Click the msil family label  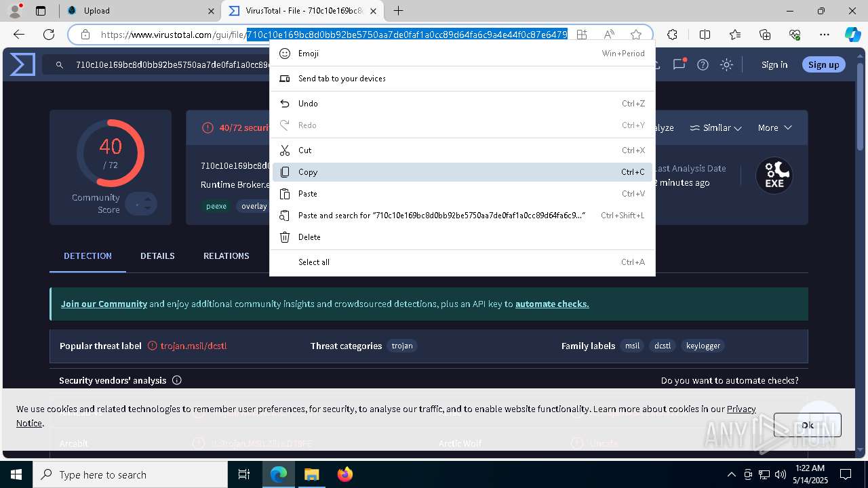(x=632, y=346)
